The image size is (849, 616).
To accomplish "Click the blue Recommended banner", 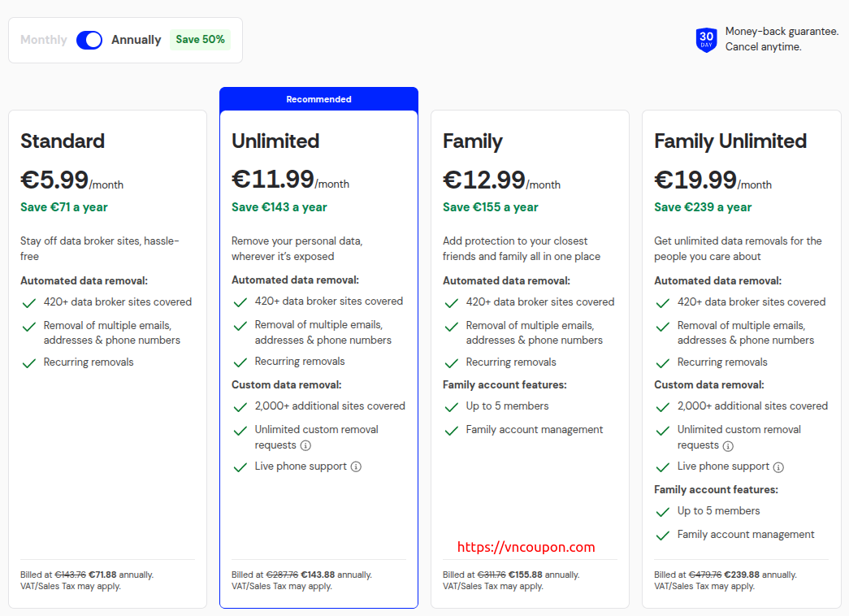I will (x=318, y=99).
